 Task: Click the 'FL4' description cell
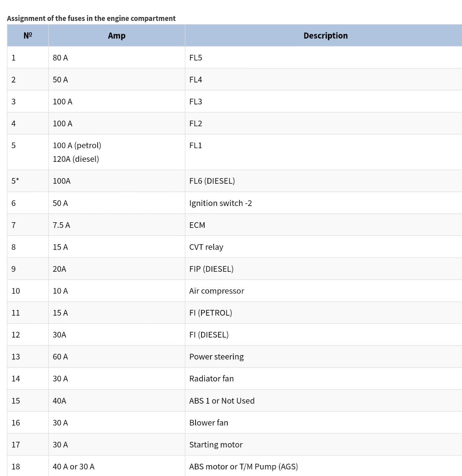pos(324,79)
